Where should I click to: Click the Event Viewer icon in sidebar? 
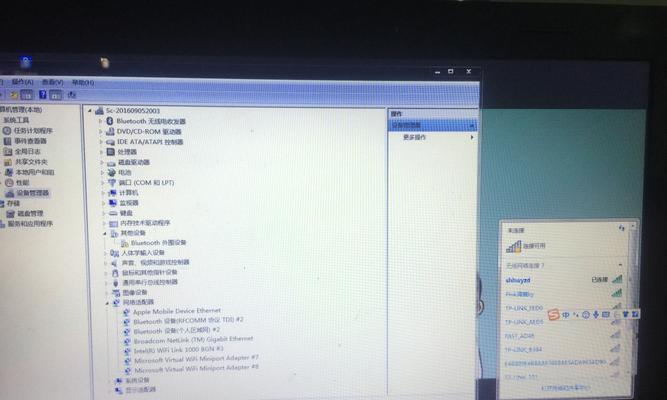click(x=7, y=141)
